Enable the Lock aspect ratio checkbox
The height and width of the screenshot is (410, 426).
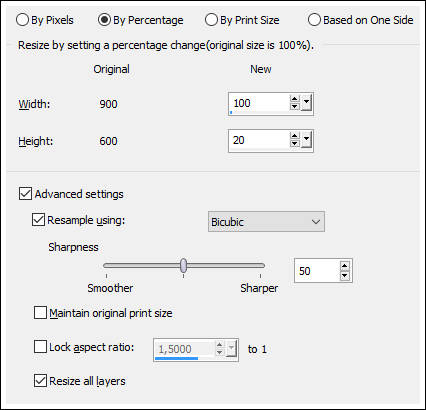[40, 347]
